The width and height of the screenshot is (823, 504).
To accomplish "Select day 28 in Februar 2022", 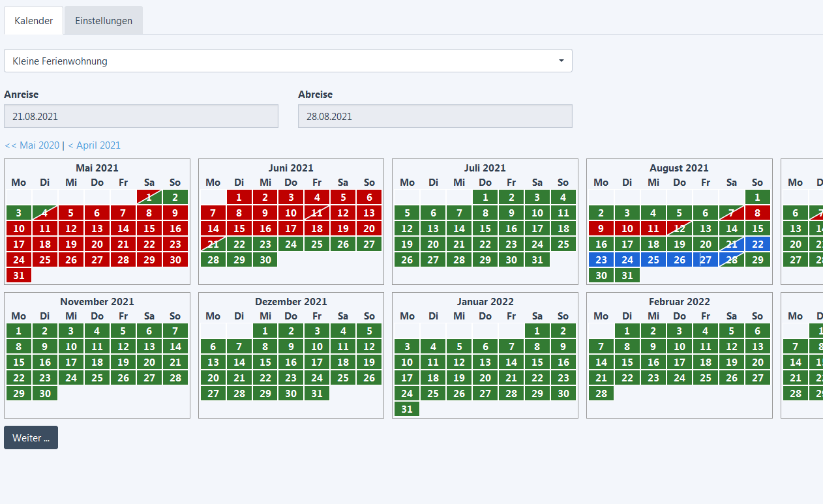I will [x=601, y=393].
